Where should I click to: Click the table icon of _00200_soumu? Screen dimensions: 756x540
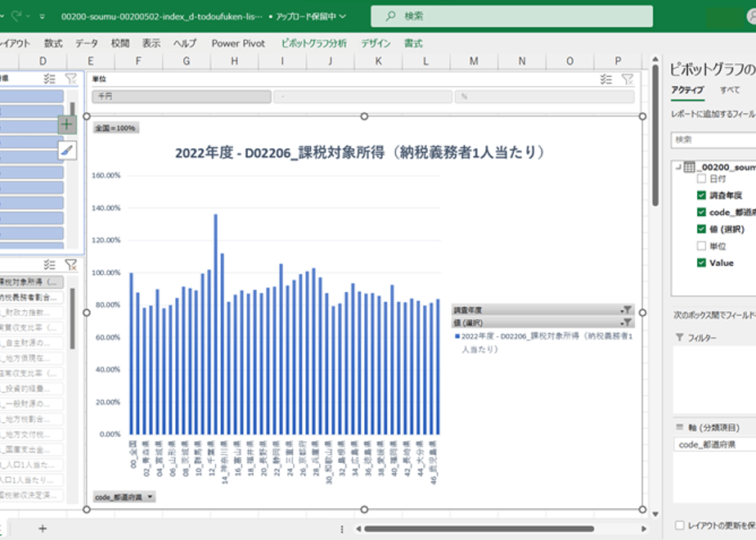(x=690, y=167)
